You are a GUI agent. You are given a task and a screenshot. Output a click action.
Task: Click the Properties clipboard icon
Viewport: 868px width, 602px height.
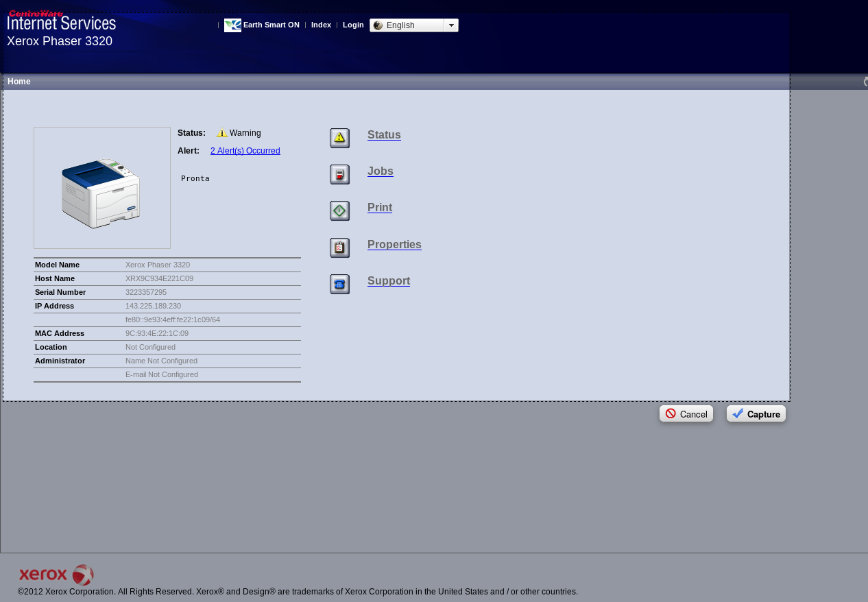pos(339,248)
